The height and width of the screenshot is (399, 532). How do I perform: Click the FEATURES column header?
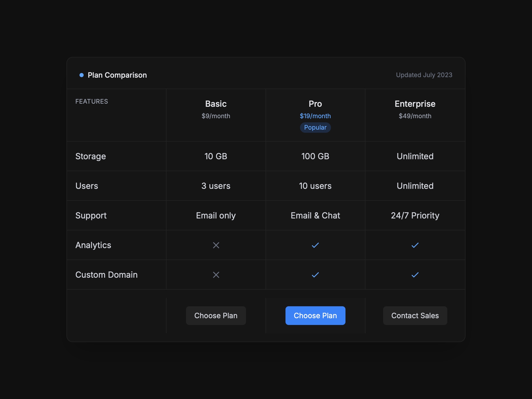92,101
